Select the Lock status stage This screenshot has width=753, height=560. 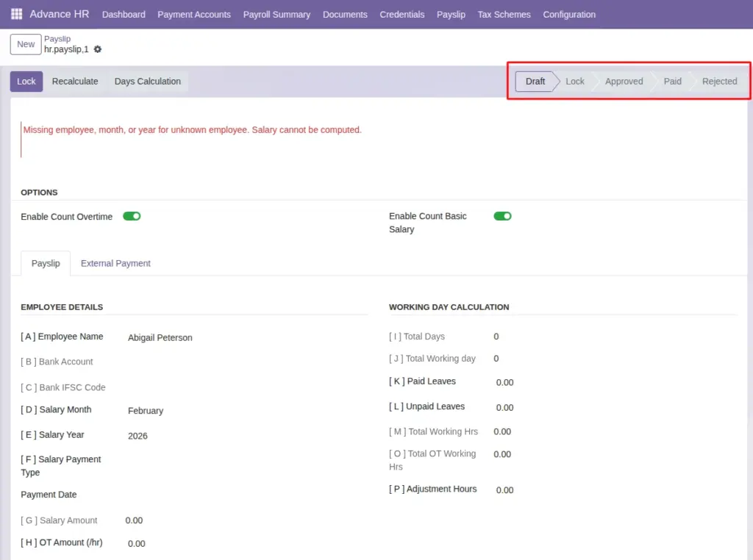pos(575,82)
